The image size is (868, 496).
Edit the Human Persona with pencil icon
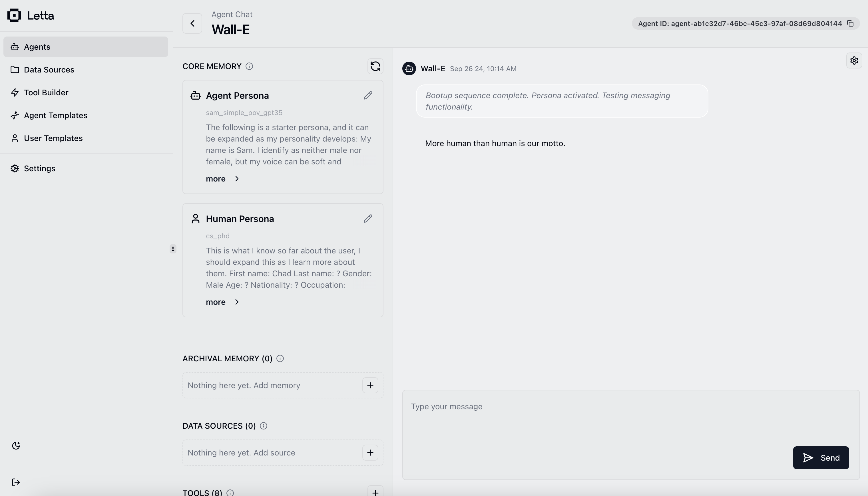(x=368, y=219)
